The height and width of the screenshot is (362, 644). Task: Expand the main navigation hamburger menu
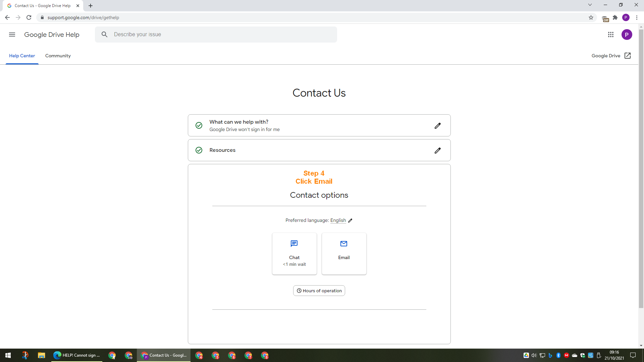pos(11,35)
